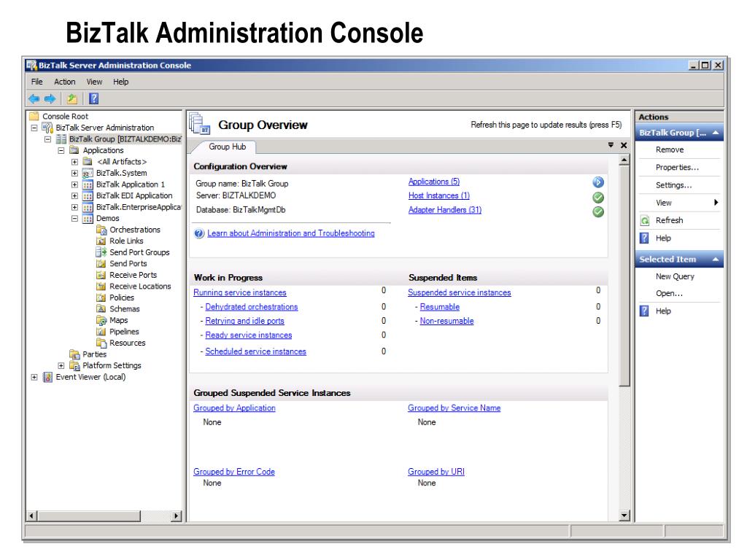Screen dimensions: 747x560
Task: Click the Parties icon in the tree
Action: pos(74,354)
